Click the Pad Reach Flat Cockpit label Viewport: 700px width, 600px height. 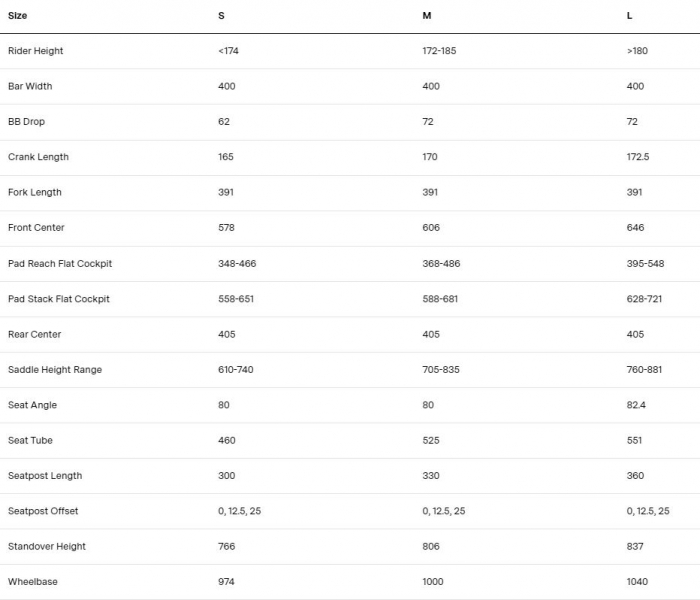pyautogui.click(x=60, y=264)
